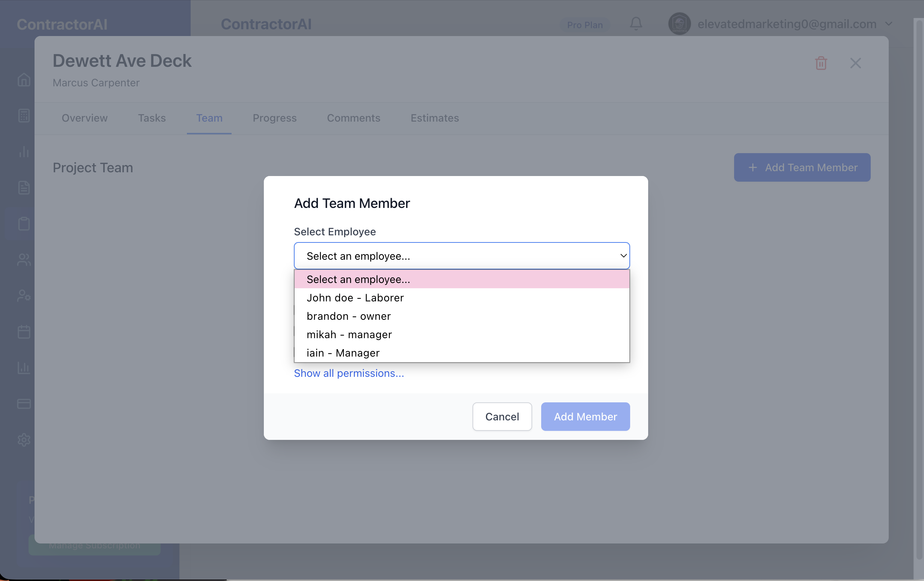Click the calendar icon in the sidebar
This screenshot has width=924, height=581.
coord(23,331)
